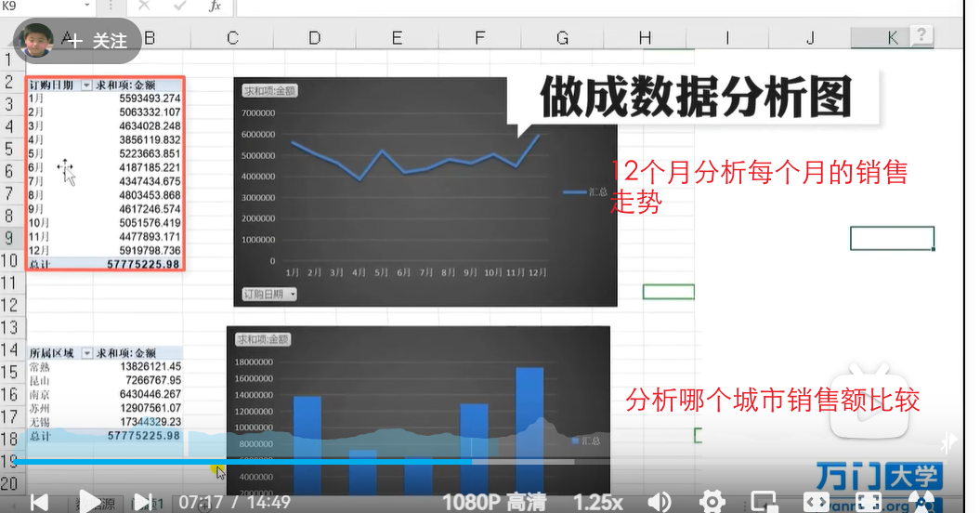The width and height of the screenshot is (980, 513).
Task: Select column K header
Action: 892,38
